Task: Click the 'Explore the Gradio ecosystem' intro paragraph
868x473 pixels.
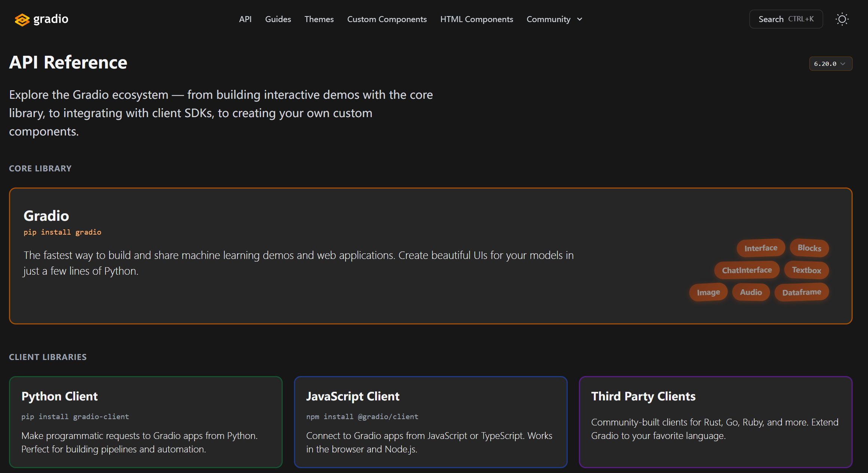Action: click(x=221, y=113)
